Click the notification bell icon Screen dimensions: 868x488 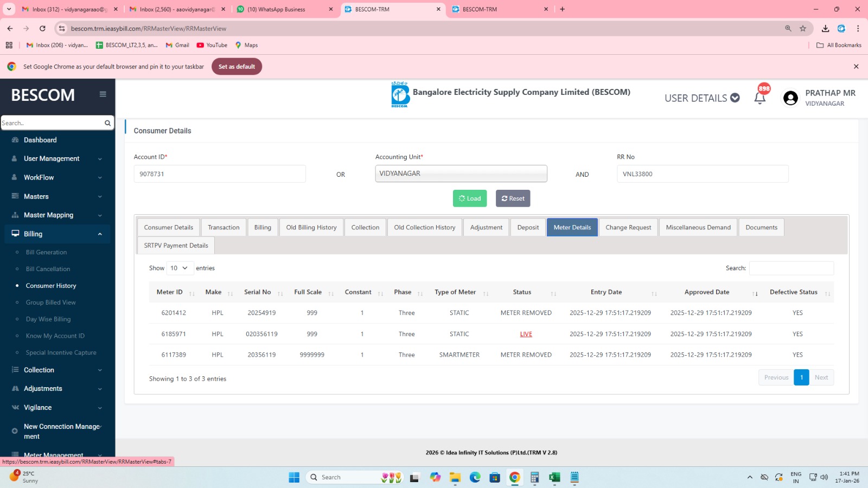pyautogui.click(x=759, y=98)
